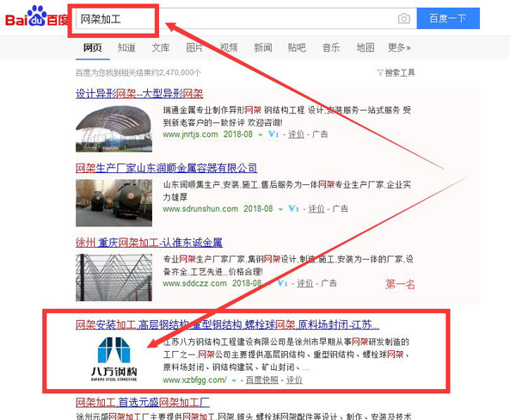Click V1 badge next to www.sdrunshun.com
The width and height of the screenshot is (510, 420).
pos(293,208)
